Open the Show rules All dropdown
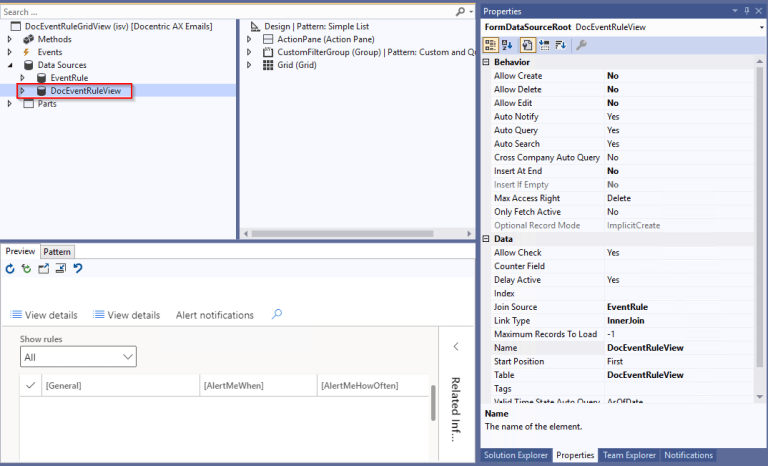This screenshot has width=768, height=466. (78, 357)
